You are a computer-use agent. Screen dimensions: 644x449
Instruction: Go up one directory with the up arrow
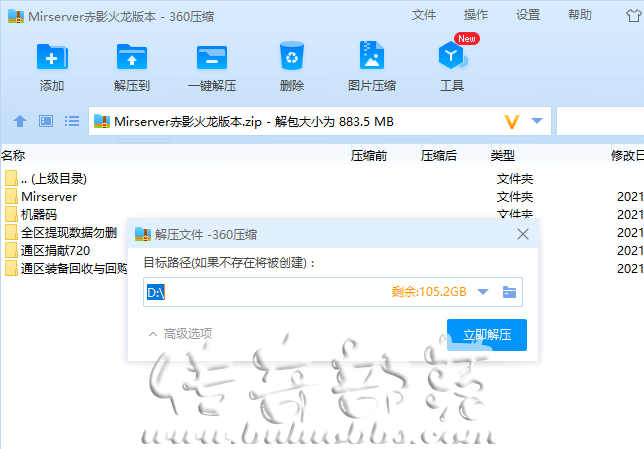[20, 121]
